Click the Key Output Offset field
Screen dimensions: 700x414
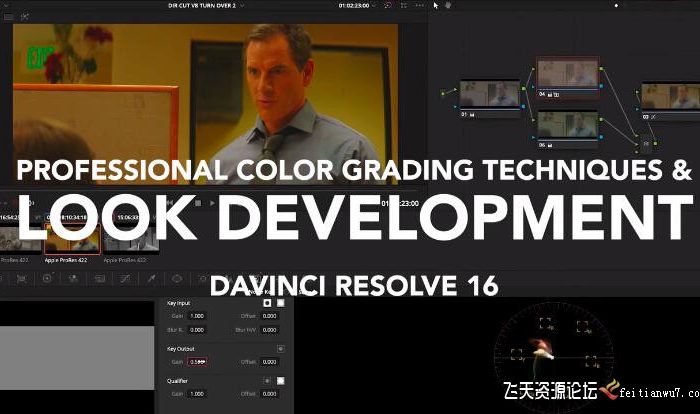point(269,362)
